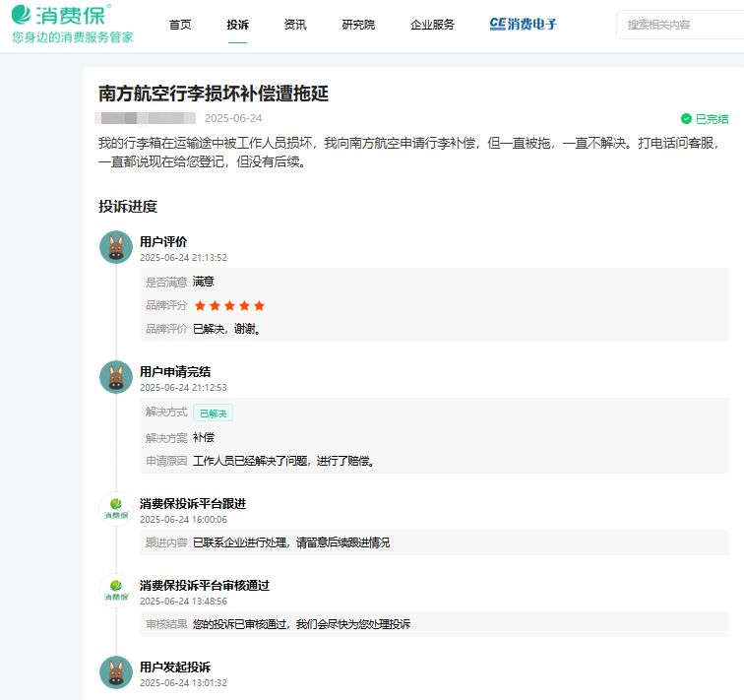
Task: Click the 已完结 status text
Action: tap(712, 119)
